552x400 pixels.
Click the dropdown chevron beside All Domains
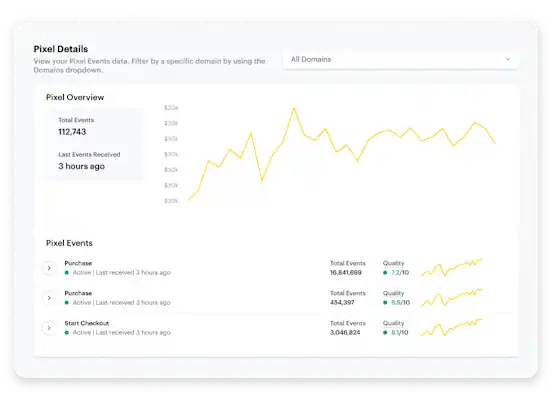tap(508, 59)
